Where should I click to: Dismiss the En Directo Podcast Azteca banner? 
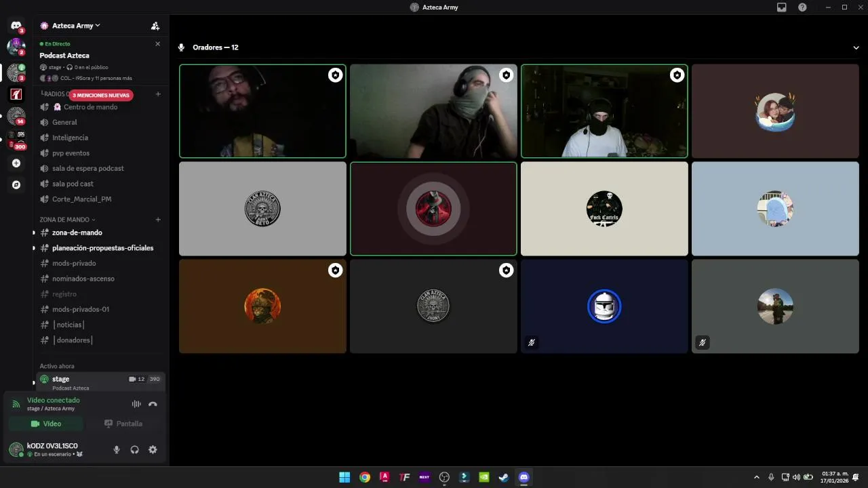[x=158, y=44]
